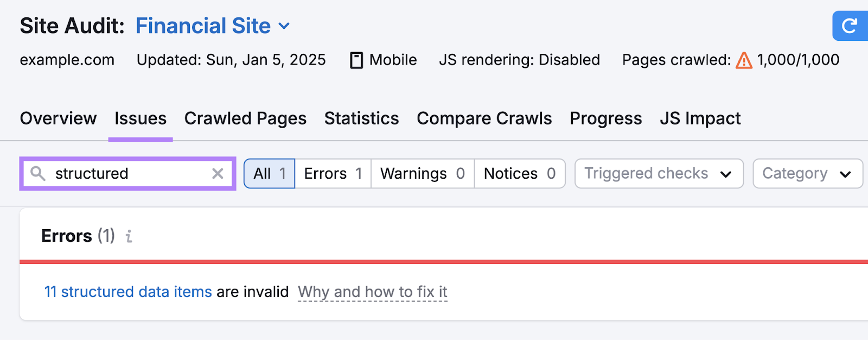This screenshot has width=868, height=340.
Task: Expand the Triggered checks dropdown
Action: click(659, 173)
